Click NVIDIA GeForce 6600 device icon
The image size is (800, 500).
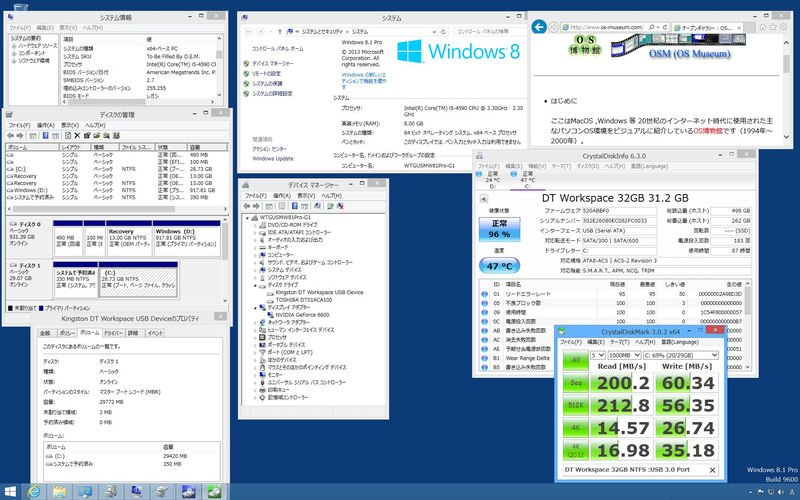(x=270, y=315)
